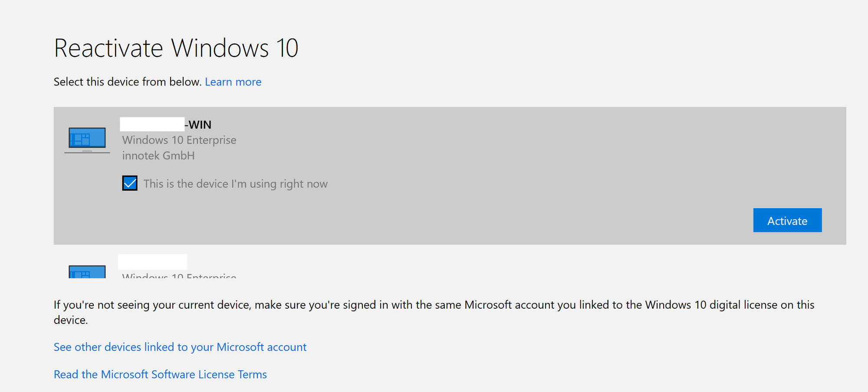
Task: Click the 'Reactivate Windows 10' heading
Action: point(176,48)
